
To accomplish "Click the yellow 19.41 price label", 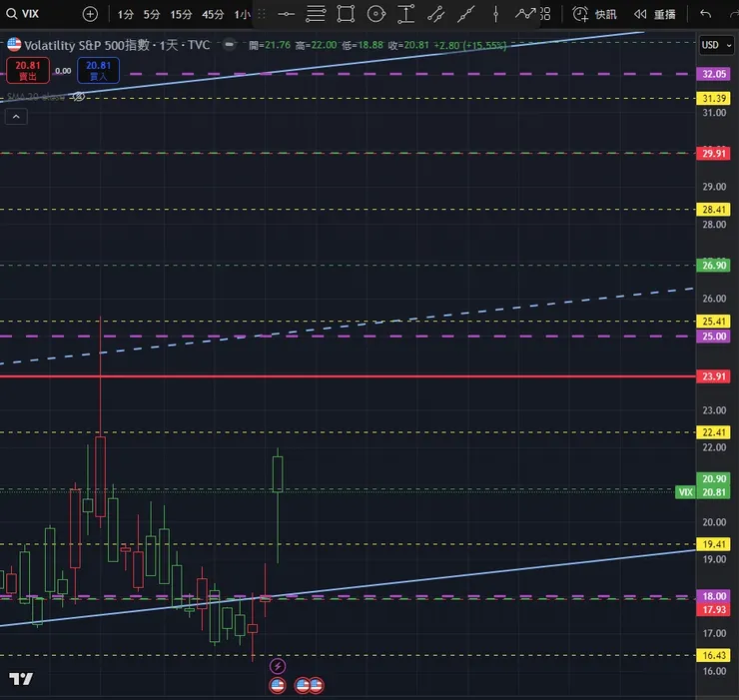I will pyautogui.click(x=714, y=544).
